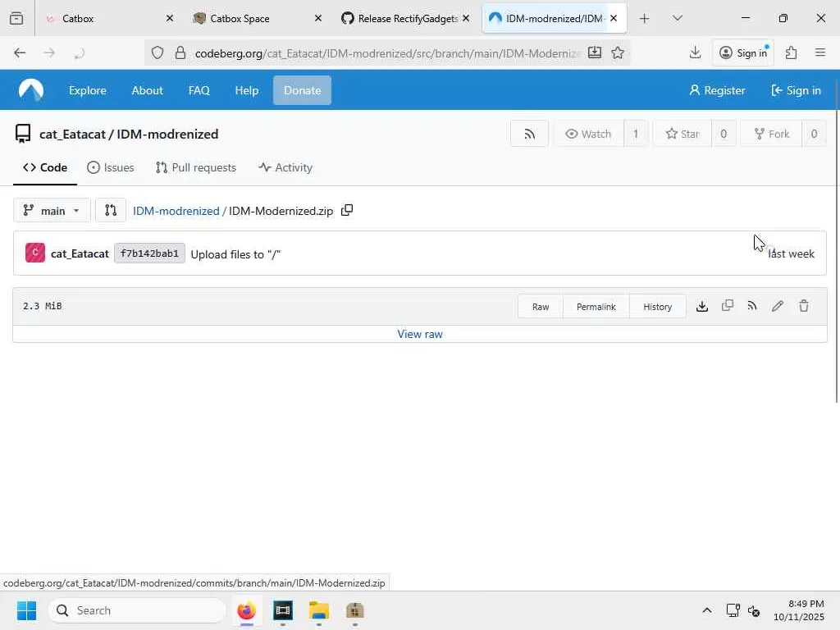Click the Register link
Screen dimensions: 840x630
(x=717, y=90)
